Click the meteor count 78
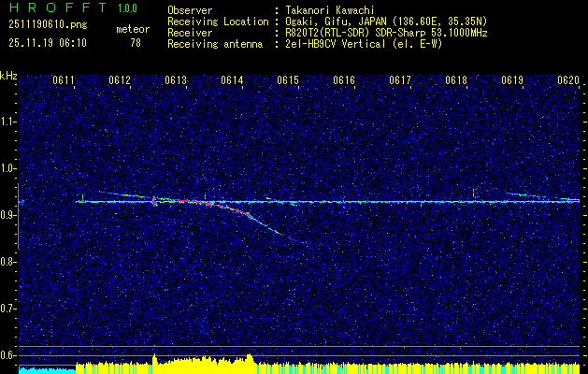Viewport: 588px width, 374px height. [136, 43]
